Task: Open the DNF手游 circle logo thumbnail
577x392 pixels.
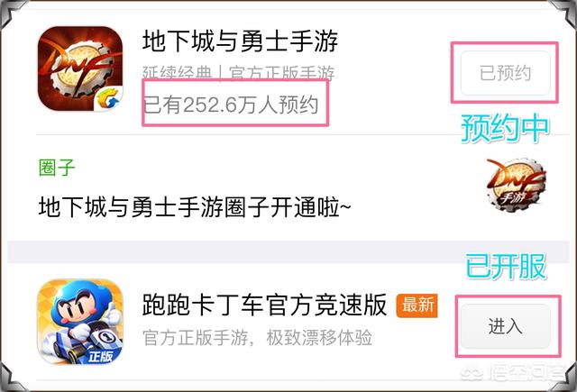Action: click(516, 185)
